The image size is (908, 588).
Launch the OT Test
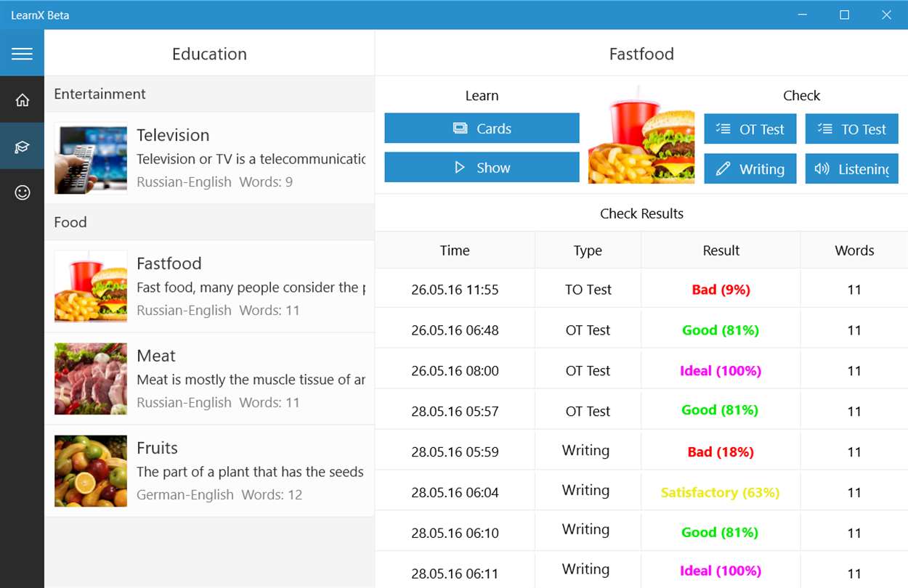click(750, 129)
